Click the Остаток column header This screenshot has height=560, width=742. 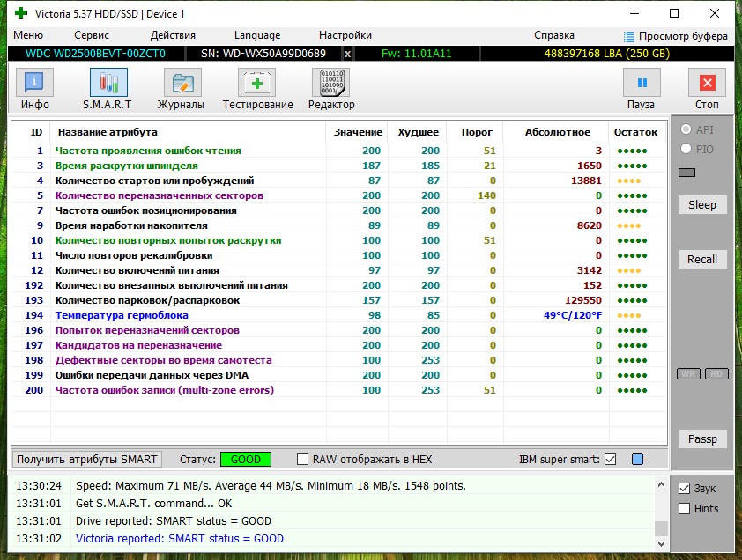click(x=635, y=132)
